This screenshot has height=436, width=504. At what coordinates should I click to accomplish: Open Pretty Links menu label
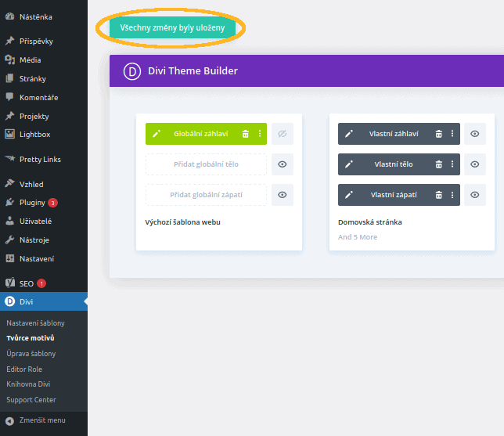[x=40, y=159]
